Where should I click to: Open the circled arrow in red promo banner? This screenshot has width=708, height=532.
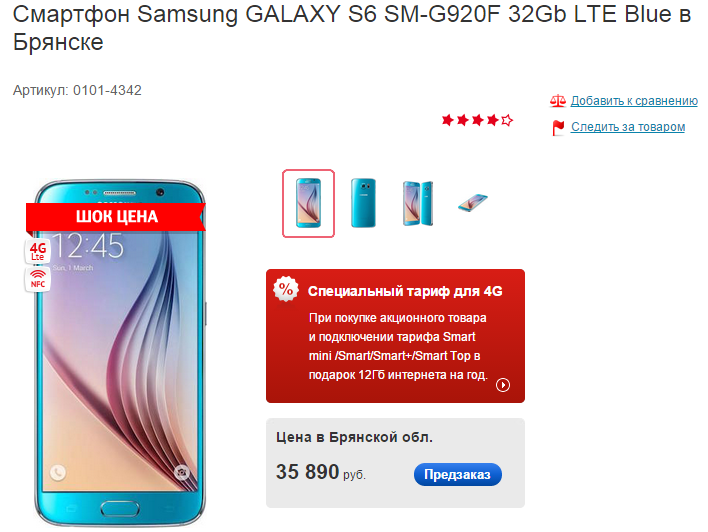(503, 385)
